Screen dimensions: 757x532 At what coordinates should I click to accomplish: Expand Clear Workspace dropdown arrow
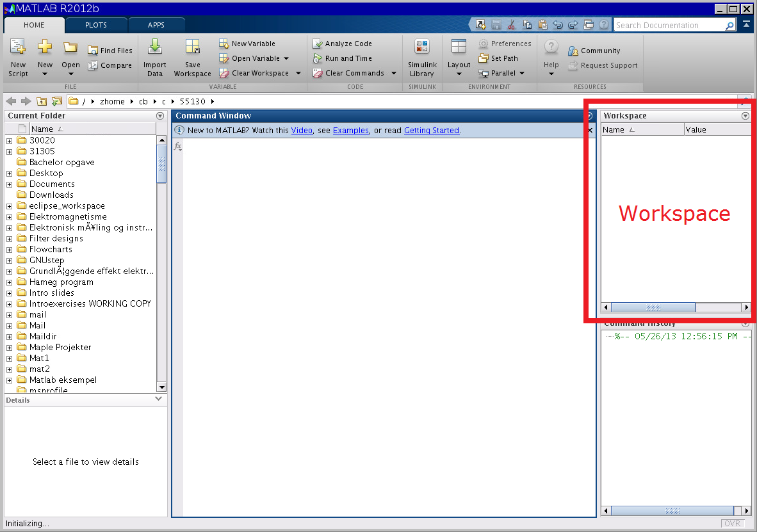point(298,74)
